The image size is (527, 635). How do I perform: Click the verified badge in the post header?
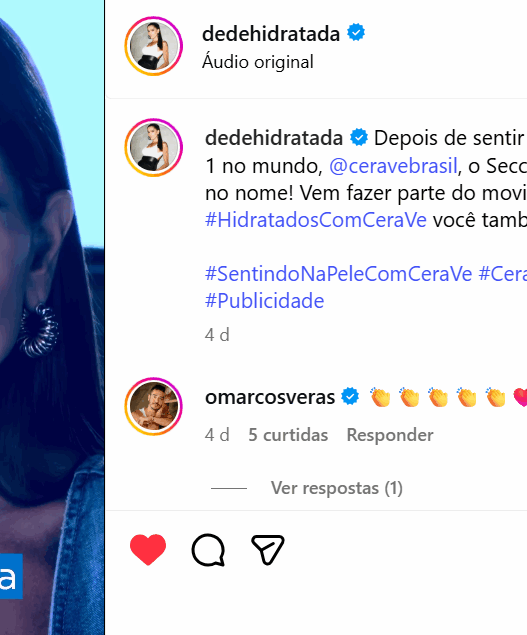(x=356, y=32)
